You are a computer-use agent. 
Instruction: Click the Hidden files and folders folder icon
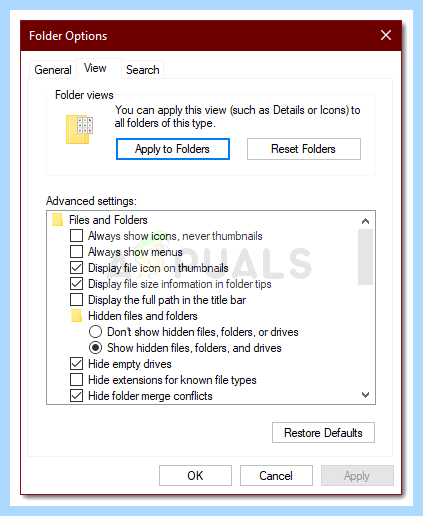tap(77, 316)
